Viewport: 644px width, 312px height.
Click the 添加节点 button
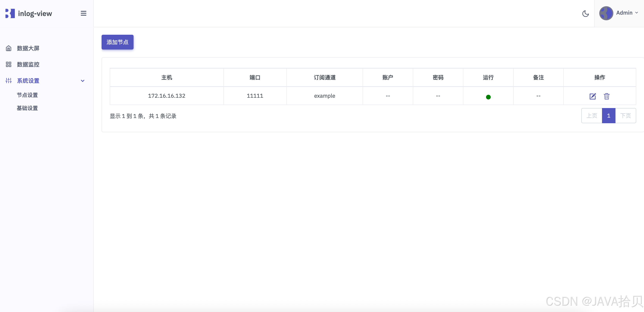click(117, 42)
